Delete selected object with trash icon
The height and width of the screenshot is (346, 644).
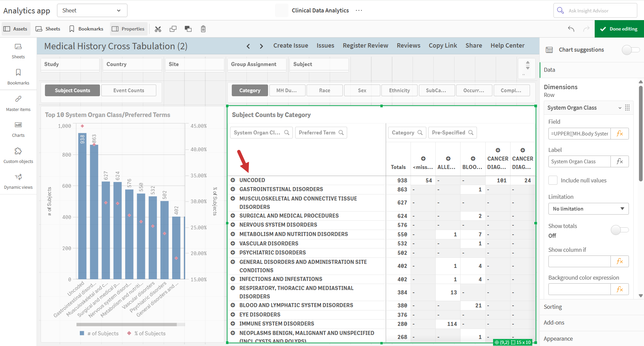pyautogui.click(x=203, y=29)
